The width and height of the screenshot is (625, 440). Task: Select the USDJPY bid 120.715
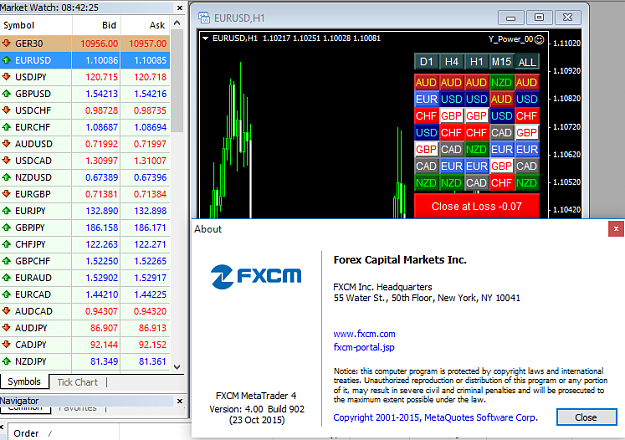click(102, 77)
